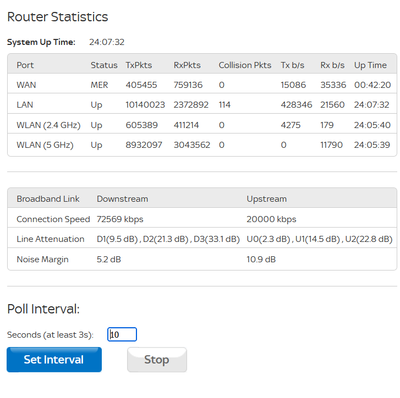The height and width of the screenshot is (398, 400).
Task: Click the Rx b/s column header
Action: coord(332,65)
